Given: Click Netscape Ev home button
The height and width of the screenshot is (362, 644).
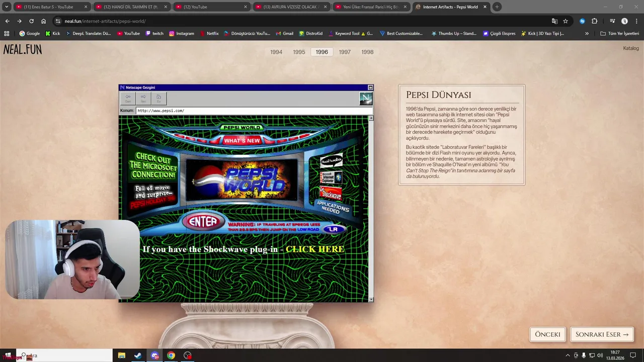Looking at the screenshot, I should click(158, 98).
